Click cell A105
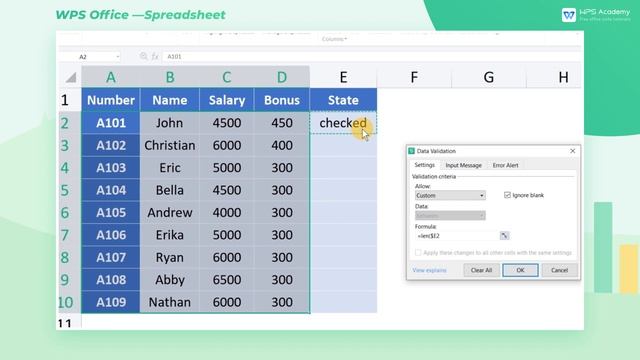The image size is (640, 360). point(111,213)
